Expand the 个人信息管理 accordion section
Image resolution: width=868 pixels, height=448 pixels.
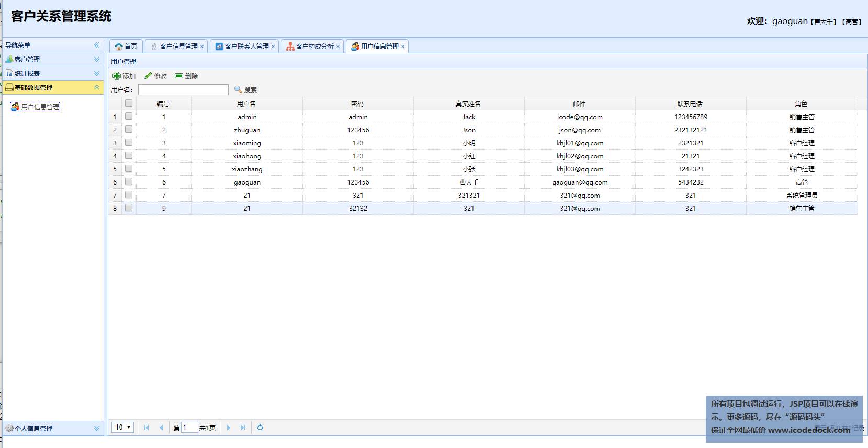coord(97,428)
